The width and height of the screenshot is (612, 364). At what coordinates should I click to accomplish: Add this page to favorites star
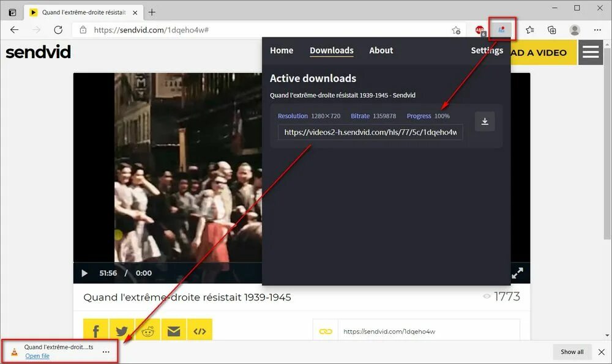coord(456,30)
